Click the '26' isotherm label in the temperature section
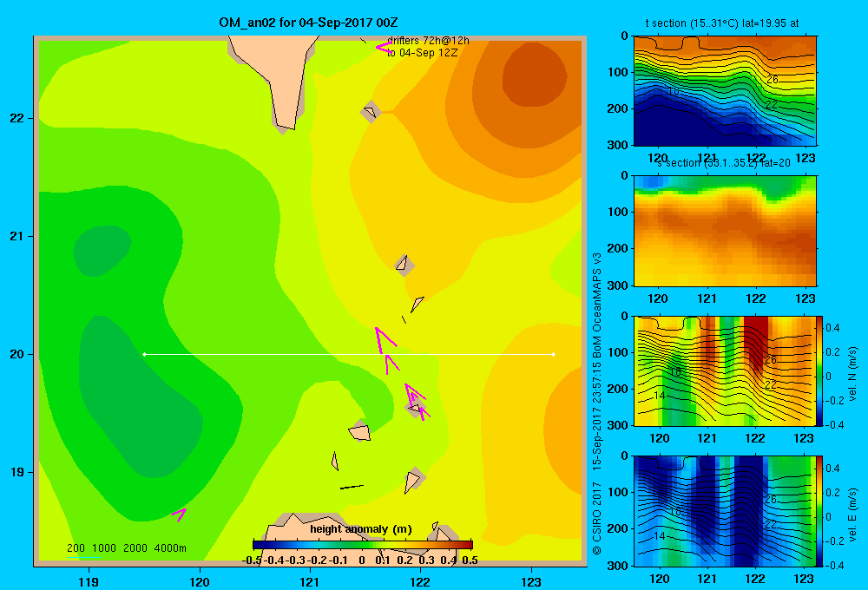868x590 pixels. 773,80
